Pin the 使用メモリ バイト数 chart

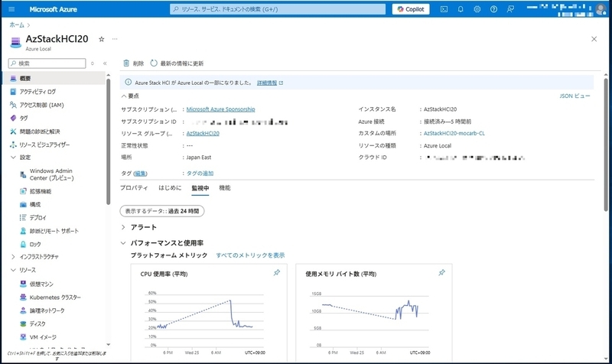point(441,273)
